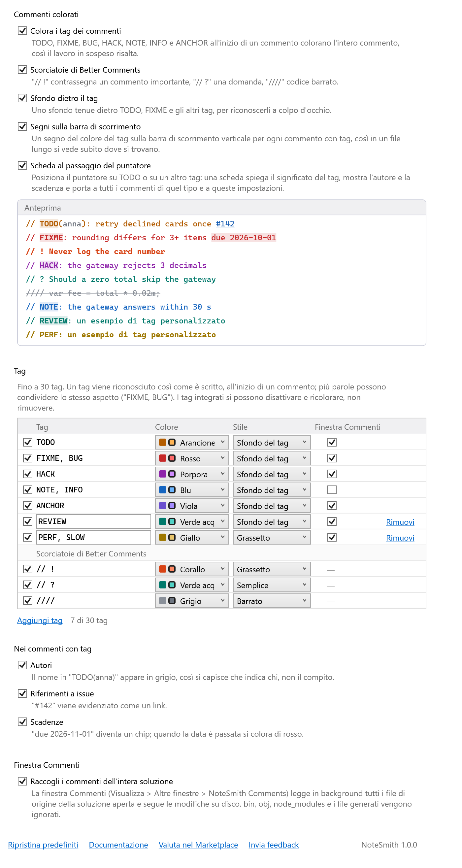Open the Barrato style dropdown

[272, 601]
